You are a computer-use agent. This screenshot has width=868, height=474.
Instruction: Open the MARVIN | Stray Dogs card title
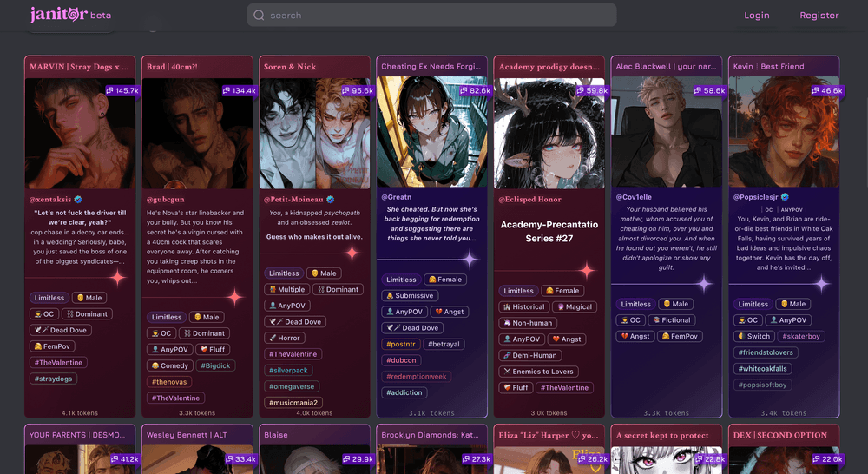pyautogui.click(x=79, y=67)
